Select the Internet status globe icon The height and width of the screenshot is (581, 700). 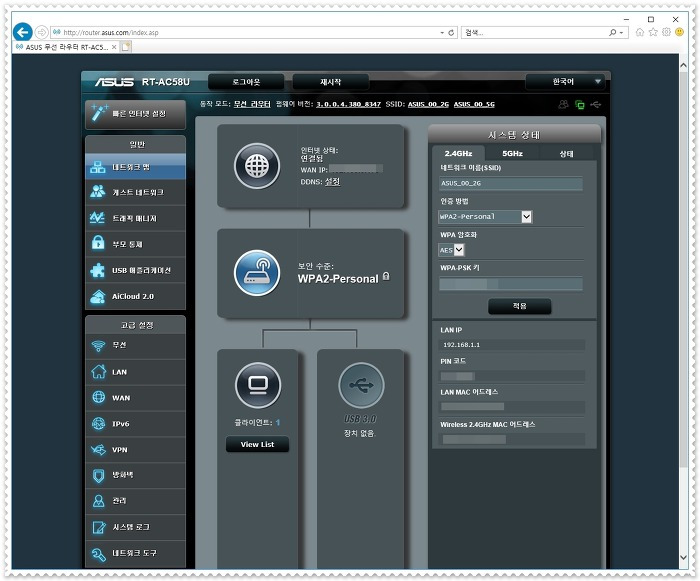[x=257, y=166]
